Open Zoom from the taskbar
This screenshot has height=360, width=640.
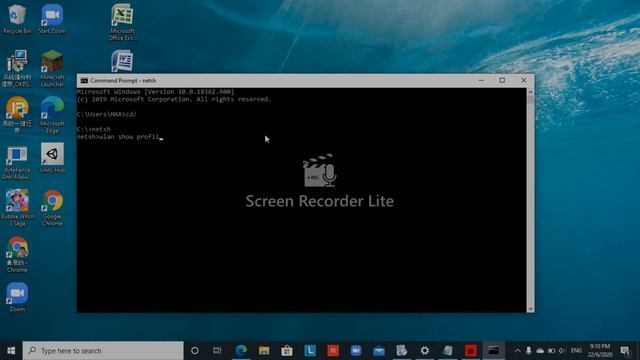pyautogui.click(x=356, y=351)
